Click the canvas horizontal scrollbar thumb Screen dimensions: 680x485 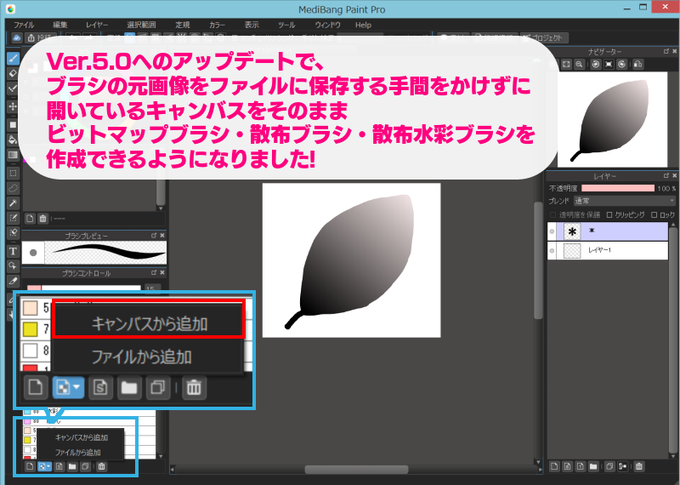356,469
